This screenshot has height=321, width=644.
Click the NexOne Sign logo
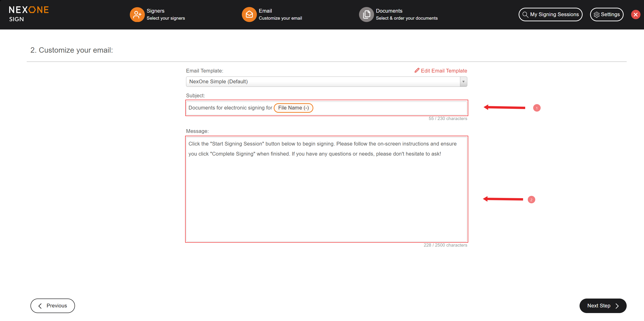point(29,14)
